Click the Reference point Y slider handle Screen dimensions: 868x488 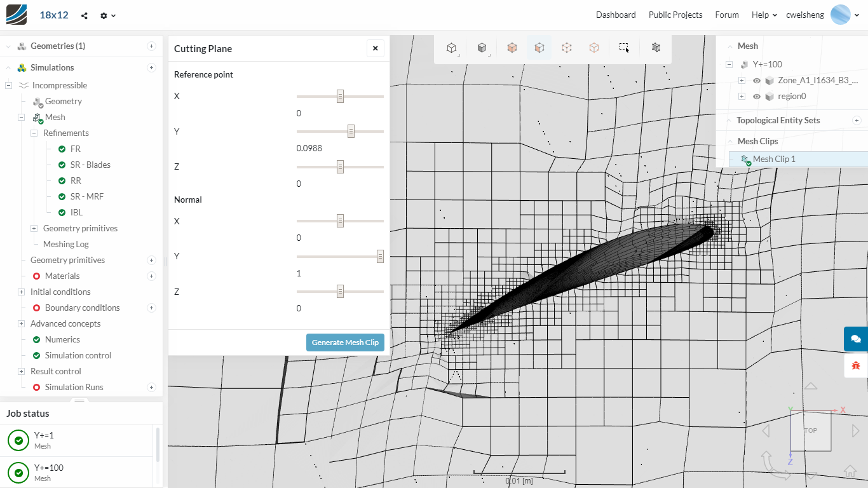tap(351, 132)
